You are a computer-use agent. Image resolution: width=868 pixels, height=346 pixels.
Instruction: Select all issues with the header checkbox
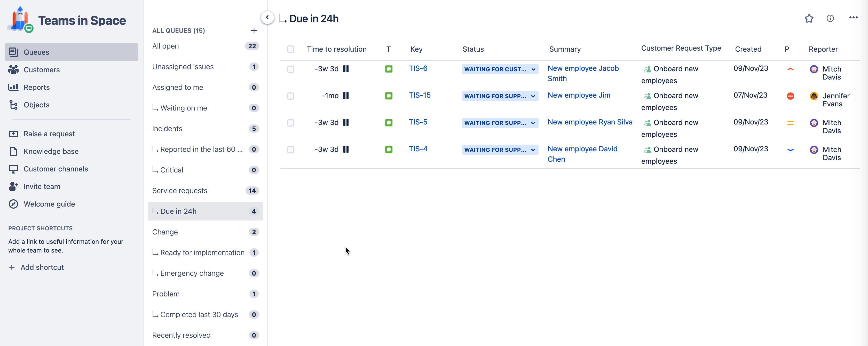coord(290,49)
